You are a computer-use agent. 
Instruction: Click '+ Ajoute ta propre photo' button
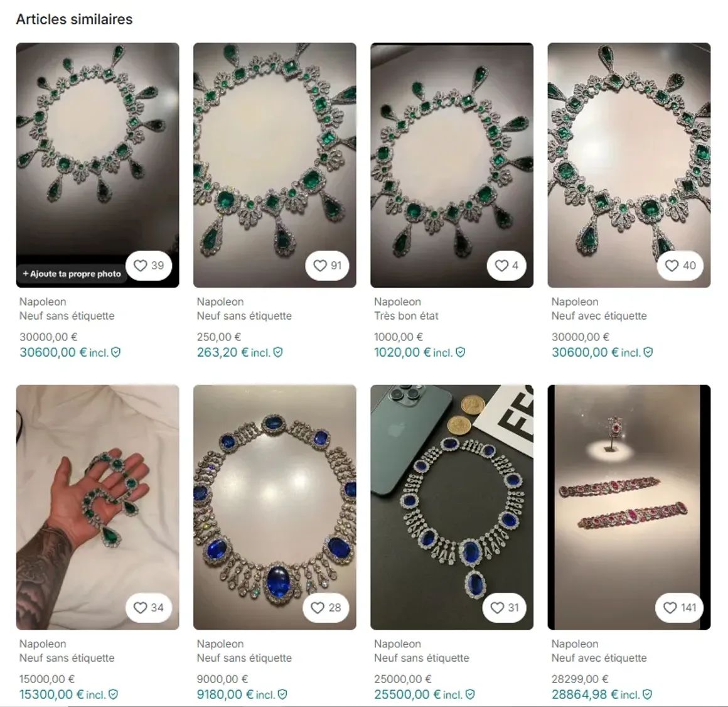[x=72, y=274]
